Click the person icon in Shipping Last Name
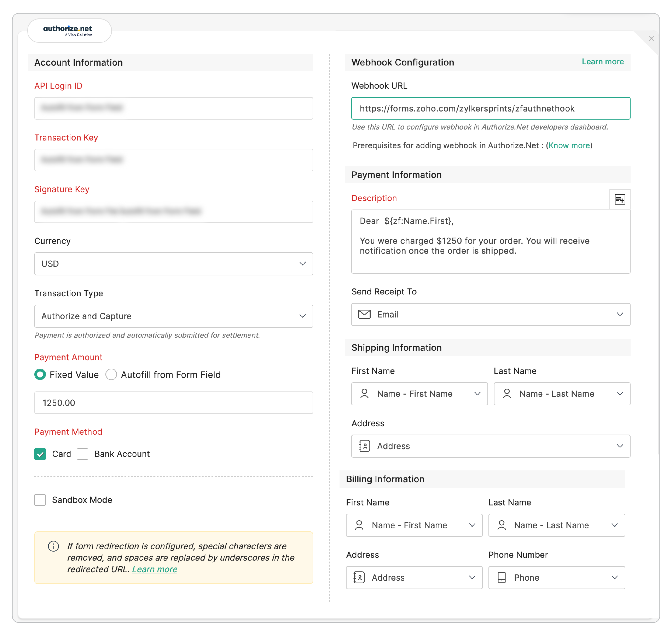Image resolution: width=672 pixels, height=636 pixels. tap(506, 393)
